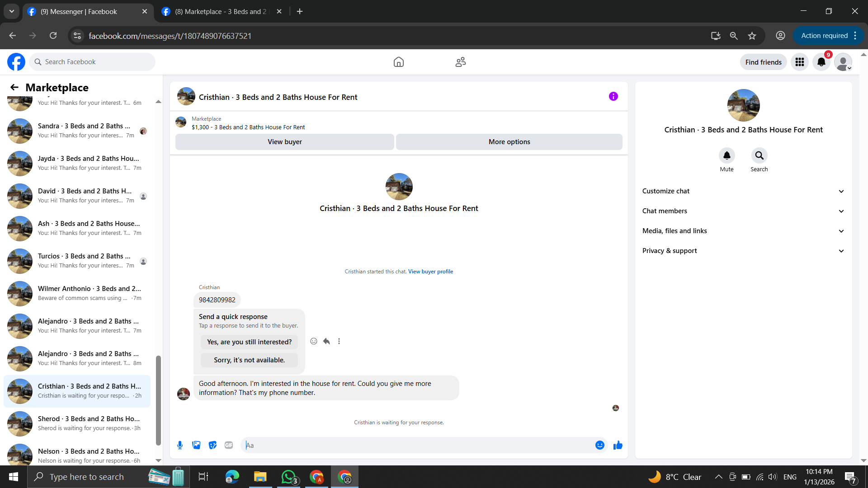The height and width of the screenshot is (488, 868).
Task: Click the voice clip microphone icon
Action: pyautogui.click(x=180, y=445)
